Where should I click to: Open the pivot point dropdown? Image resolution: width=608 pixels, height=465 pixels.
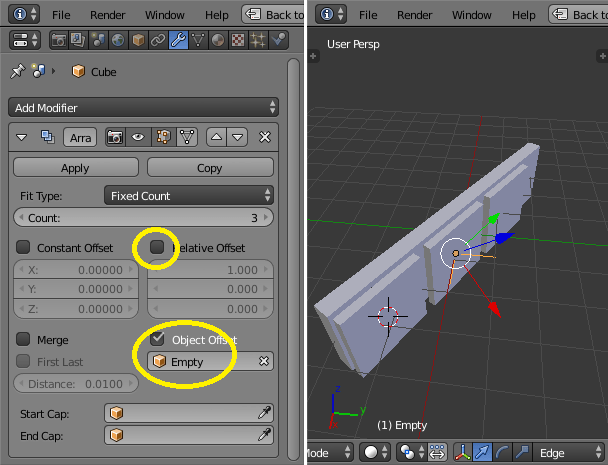pos(411,452)
